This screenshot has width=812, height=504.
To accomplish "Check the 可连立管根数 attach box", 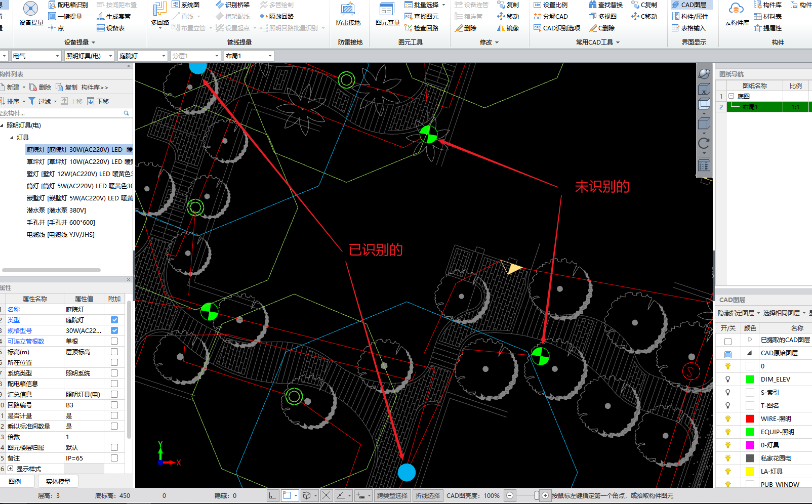I will point(114,341).
